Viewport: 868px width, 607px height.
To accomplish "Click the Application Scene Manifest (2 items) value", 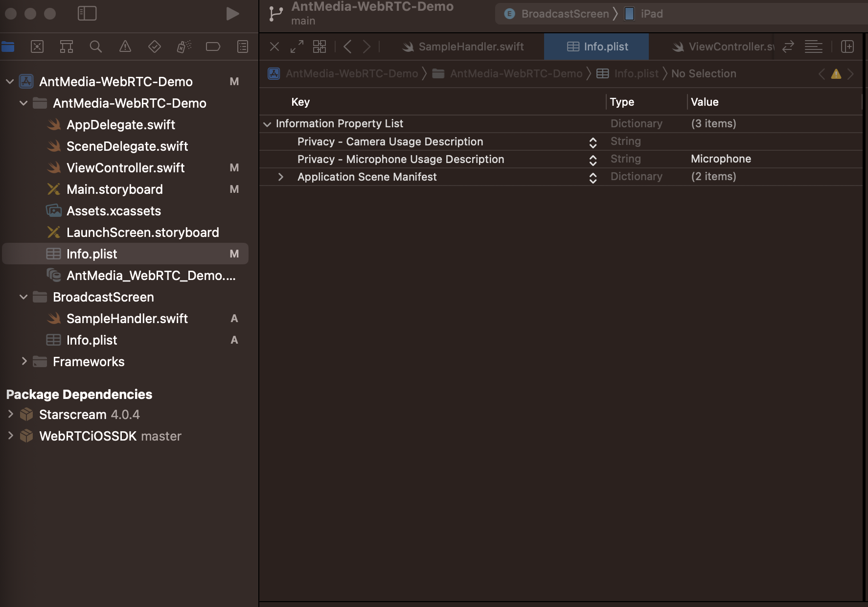I will pos(713,176).
